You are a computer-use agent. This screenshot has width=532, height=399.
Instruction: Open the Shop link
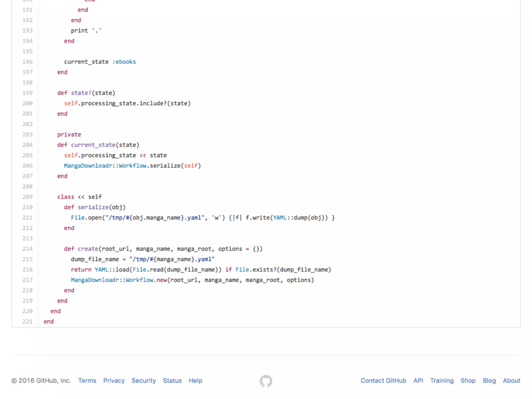[468, 381]
